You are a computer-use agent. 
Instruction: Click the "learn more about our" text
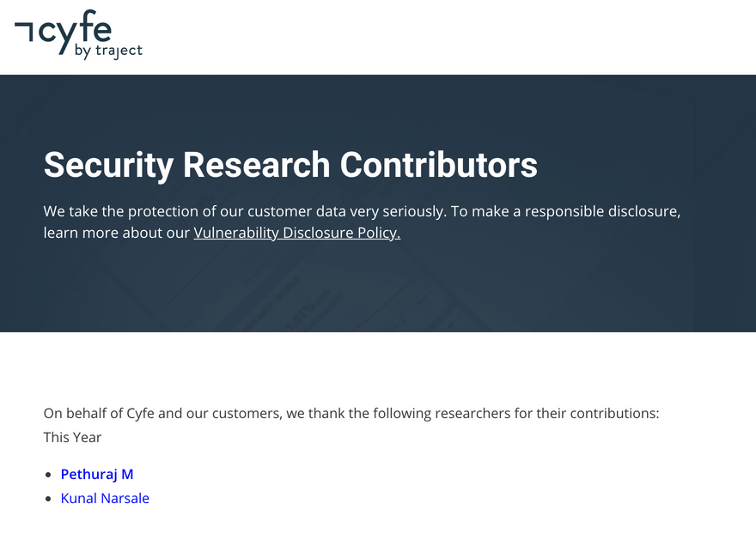[x=117, y=233]
